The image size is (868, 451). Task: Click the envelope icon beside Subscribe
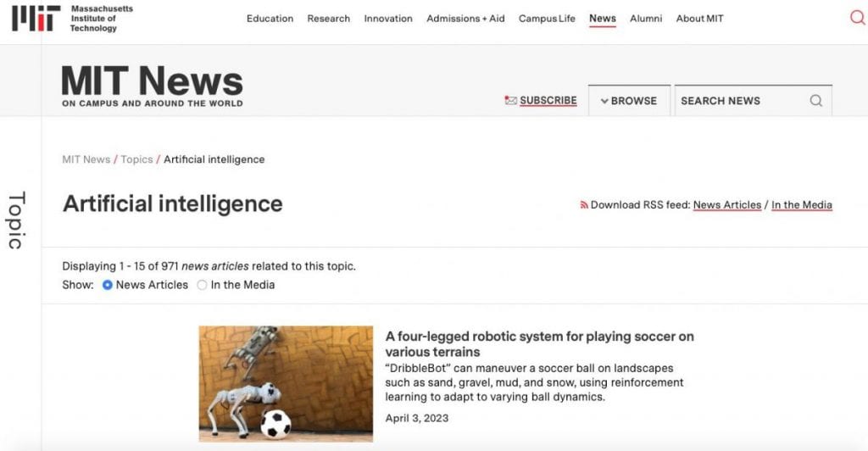pyautogui.click(x=510, y=100)
